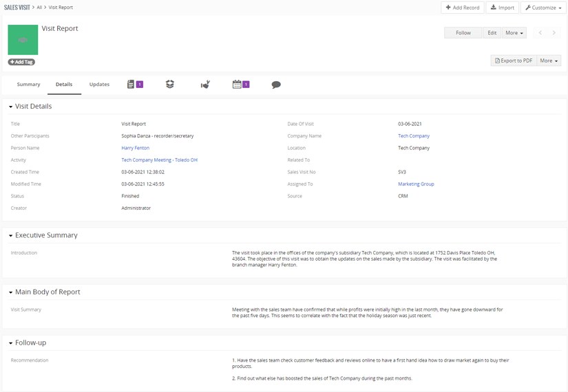Go to previous record arrow

click(x=540, y=32)
